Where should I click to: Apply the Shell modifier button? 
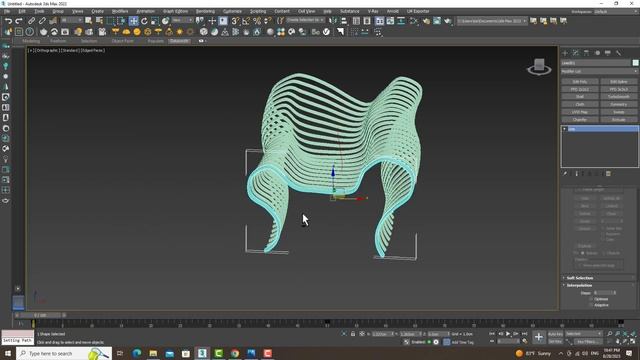pyautogui.click(x=580, y=97)
